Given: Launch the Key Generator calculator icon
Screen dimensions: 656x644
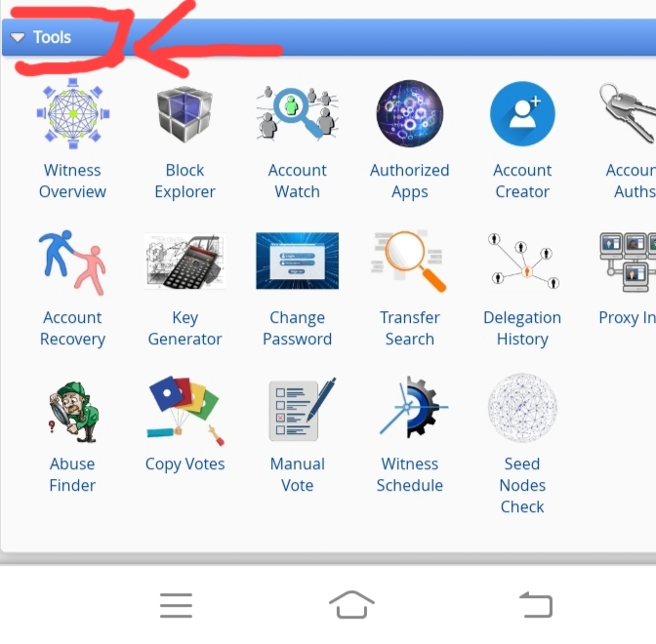Looking at the screenshot, I should [184, 262].
